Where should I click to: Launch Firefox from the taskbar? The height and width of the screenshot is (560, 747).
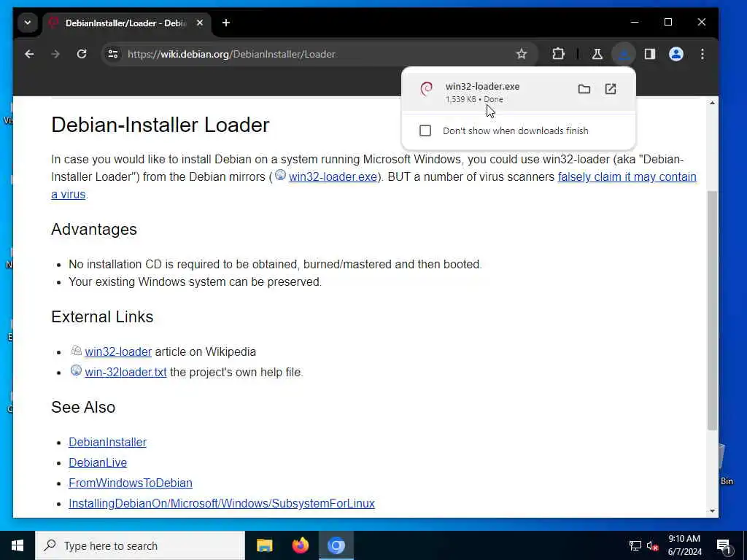[300, 545]
